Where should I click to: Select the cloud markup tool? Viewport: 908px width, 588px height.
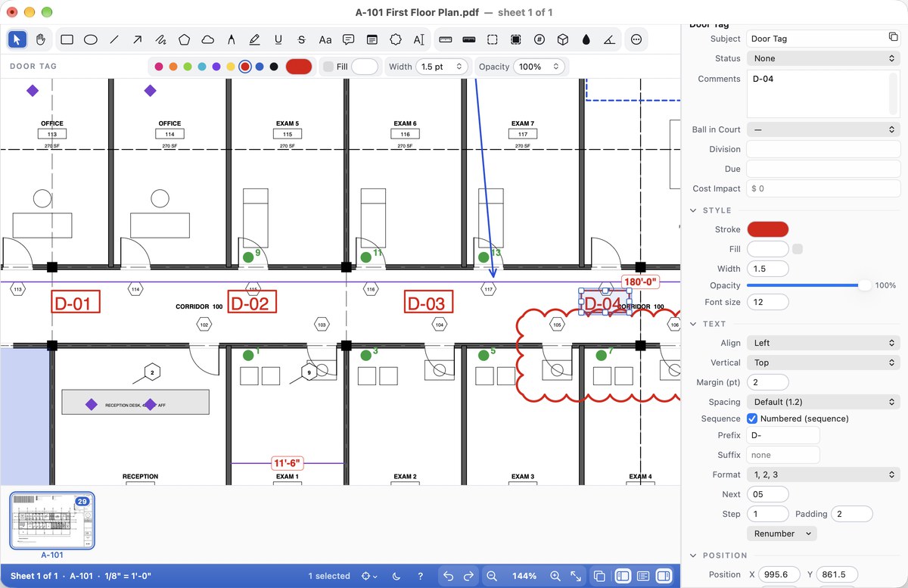207,39
